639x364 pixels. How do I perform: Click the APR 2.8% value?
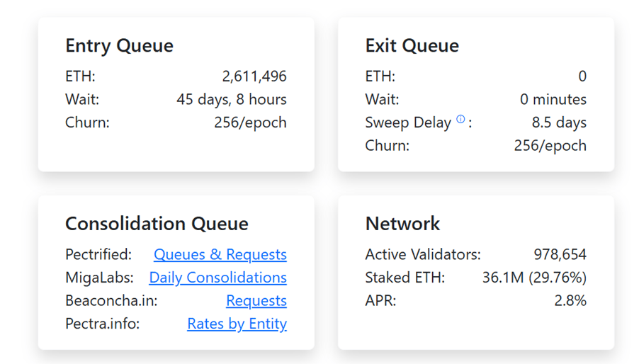pos(570,301)
